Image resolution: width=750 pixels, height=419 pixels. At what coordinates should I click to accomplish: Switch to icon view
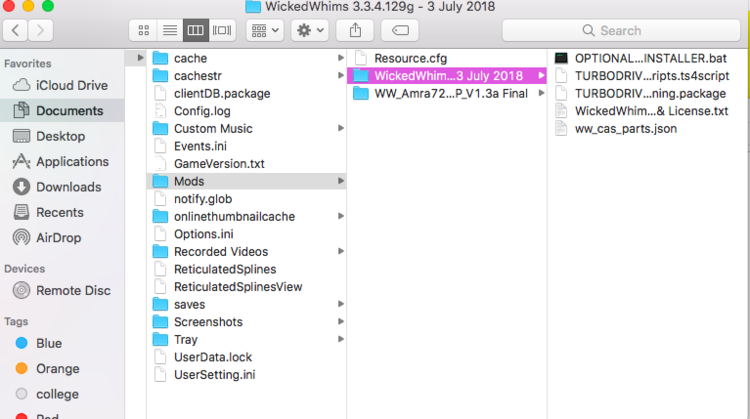[143, 31]
